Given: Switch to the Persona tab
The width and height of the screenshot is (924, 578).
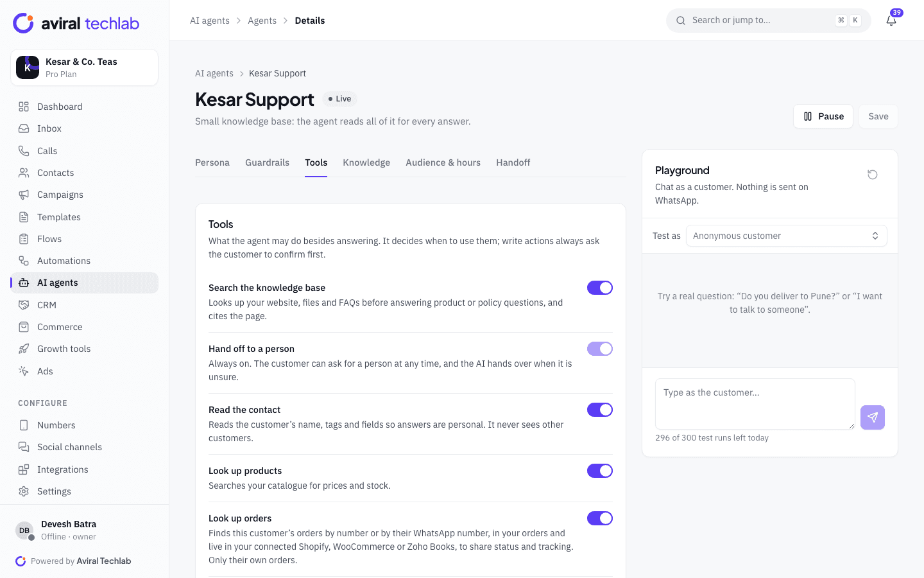Looking at the screenshot, I should (212, 162).
